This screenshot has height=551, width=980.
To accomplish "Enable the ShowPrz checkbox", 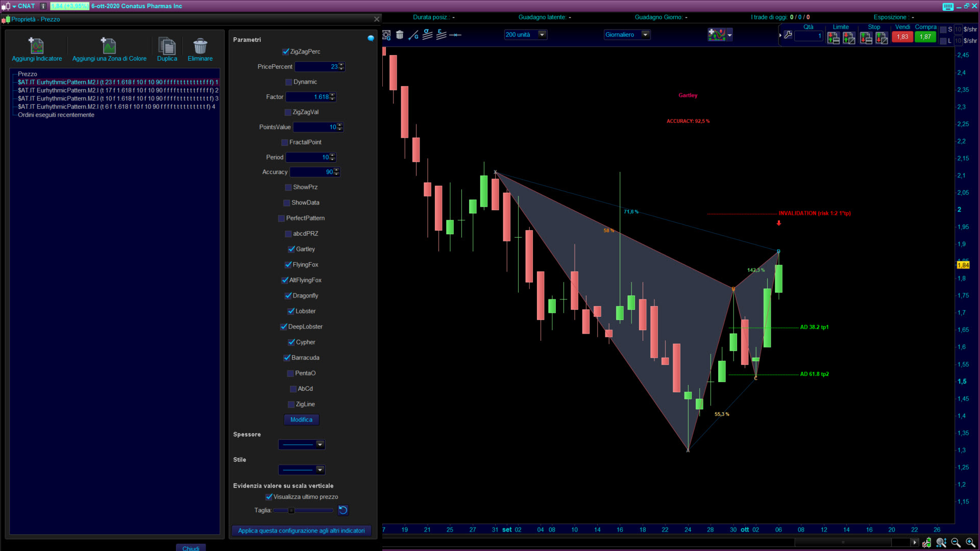I will (288, 188).
